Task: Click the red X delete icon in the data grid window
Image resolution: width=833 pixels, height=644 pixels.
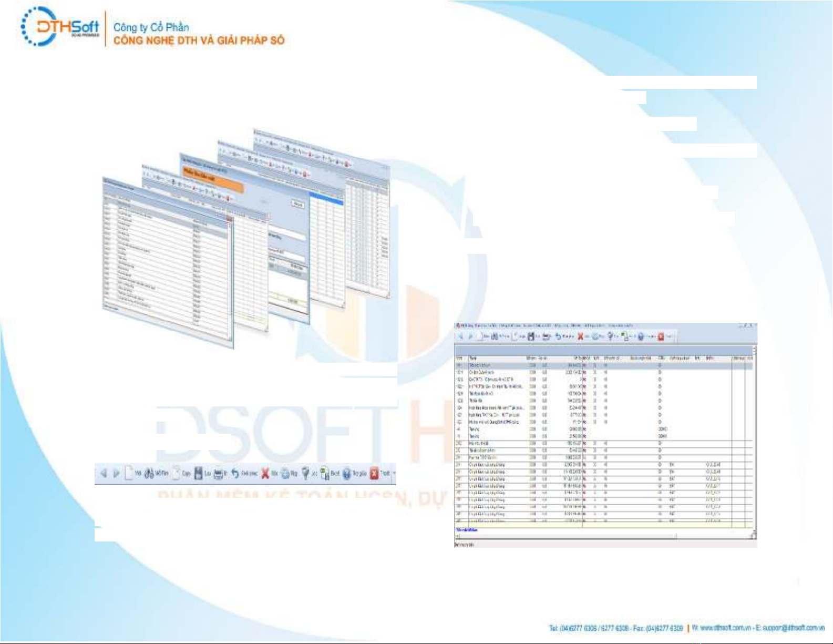Action: 580,336
